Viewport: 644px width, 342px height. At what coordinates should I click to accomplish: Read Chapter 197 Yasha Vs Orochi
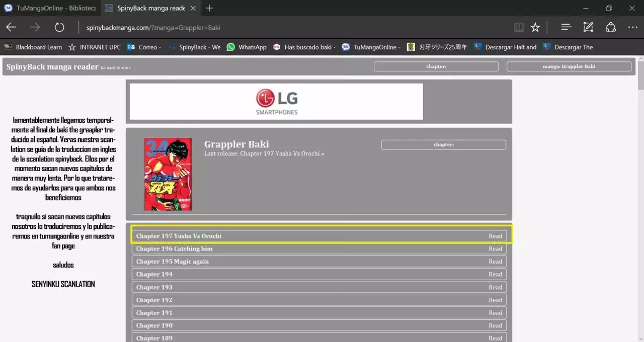click(495, 236)
